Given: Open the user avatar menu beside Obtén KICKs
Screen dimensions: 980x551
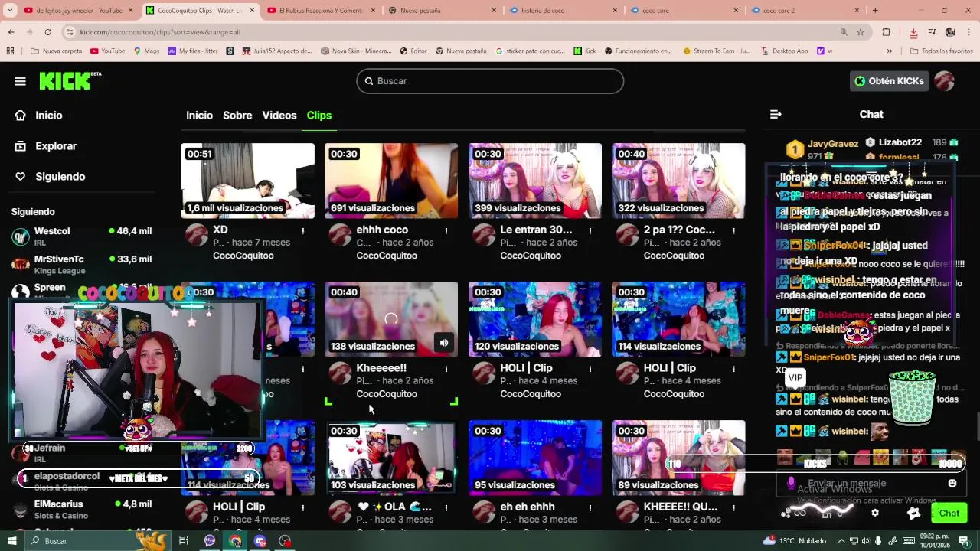Looking at the screenshot, I should 944,81.
